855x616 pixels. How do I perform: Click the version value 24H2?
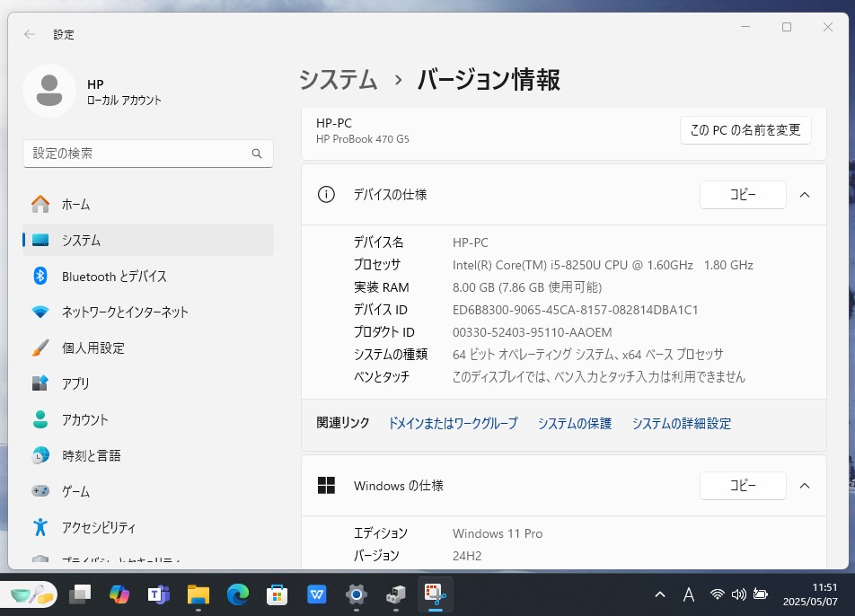click(x=467, y=556)
